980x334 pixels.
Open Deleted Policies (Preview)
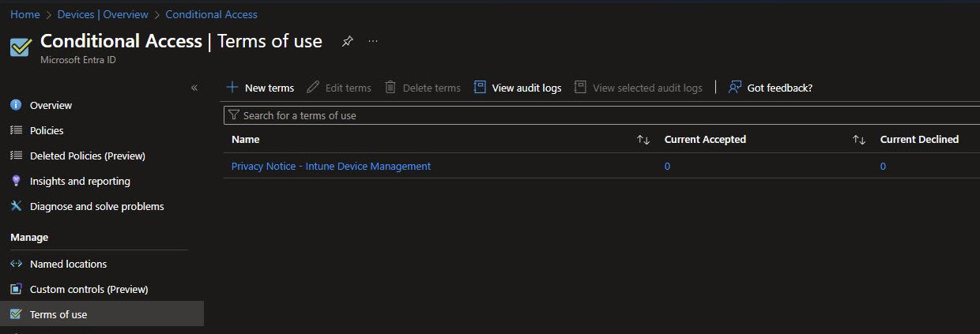pos(87,156)
